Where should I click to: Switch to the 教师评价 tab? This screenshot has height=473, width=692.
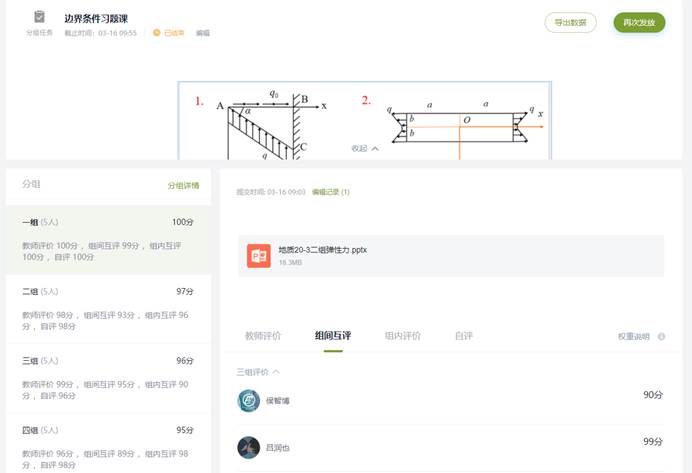262,336
